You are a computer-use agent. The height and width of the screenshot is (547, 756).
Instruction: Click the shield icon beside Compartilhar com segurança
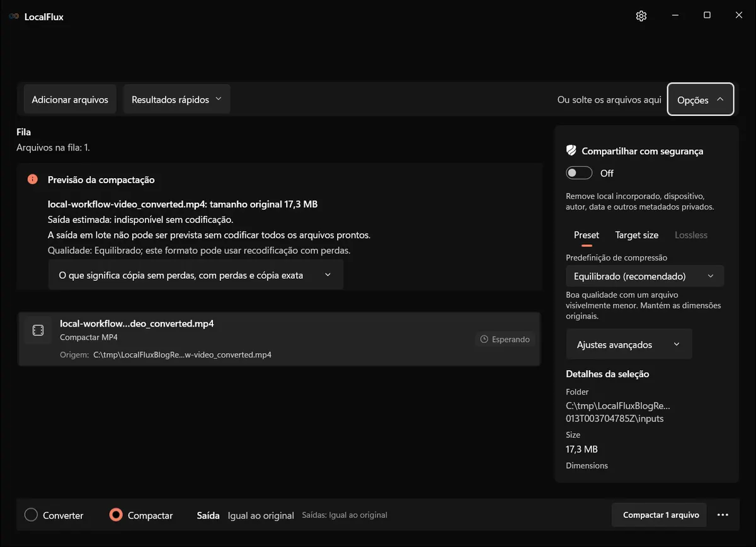571,151
